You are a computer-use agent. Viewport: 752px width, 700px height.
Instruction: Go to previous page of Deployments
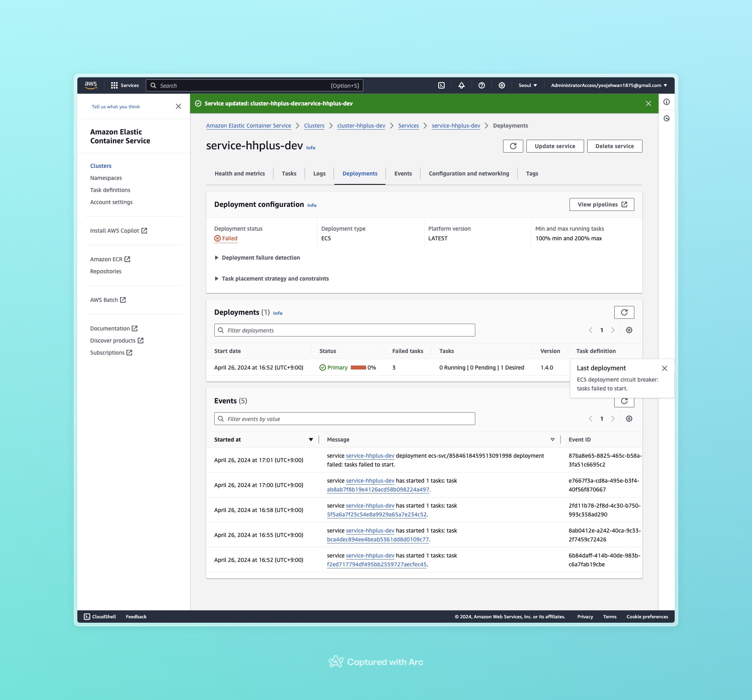(x=590, y=330)
